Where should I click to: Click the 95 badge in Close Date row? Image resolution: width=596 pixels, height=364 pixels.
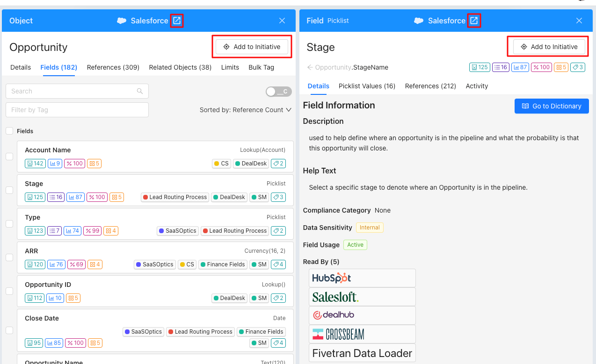coord(34,343)
